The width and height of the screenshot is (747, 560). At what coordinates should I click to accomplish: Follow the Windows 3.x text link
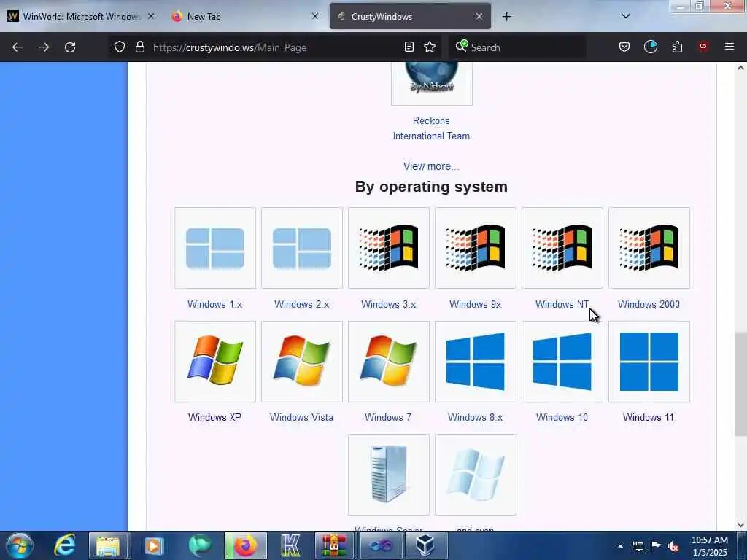(x=388, y=304)
